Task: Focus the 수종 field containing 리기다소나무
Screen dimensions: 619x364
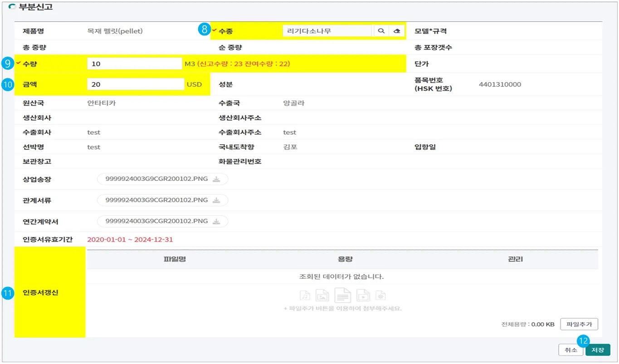Action: click(x=327, y=31)
